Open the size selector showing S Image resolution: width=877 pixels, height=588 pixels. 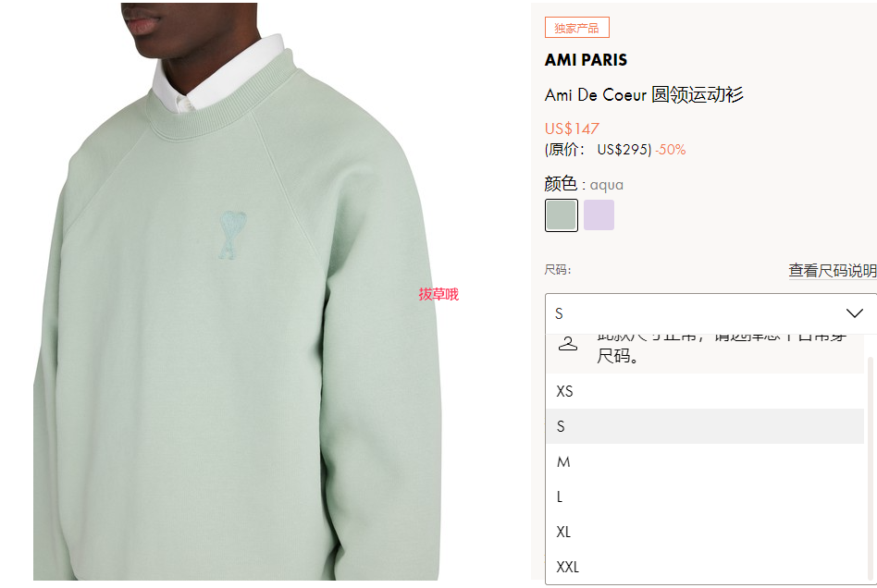coord(710,313)
